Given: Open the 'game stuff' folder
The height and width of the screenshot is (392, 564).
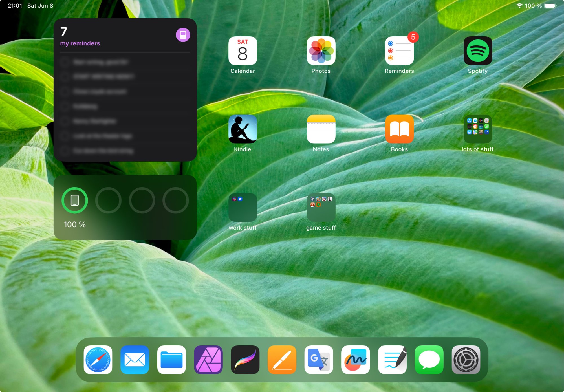Looking at the screenshot, I should 321,208.
